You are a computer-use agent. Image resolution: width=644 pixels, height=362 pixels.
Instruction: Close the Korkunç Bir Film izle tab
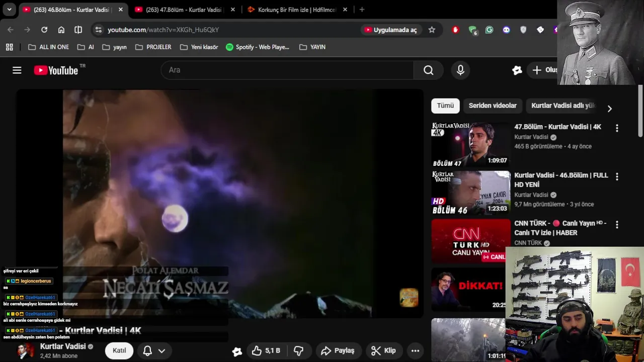coord(345,10)
